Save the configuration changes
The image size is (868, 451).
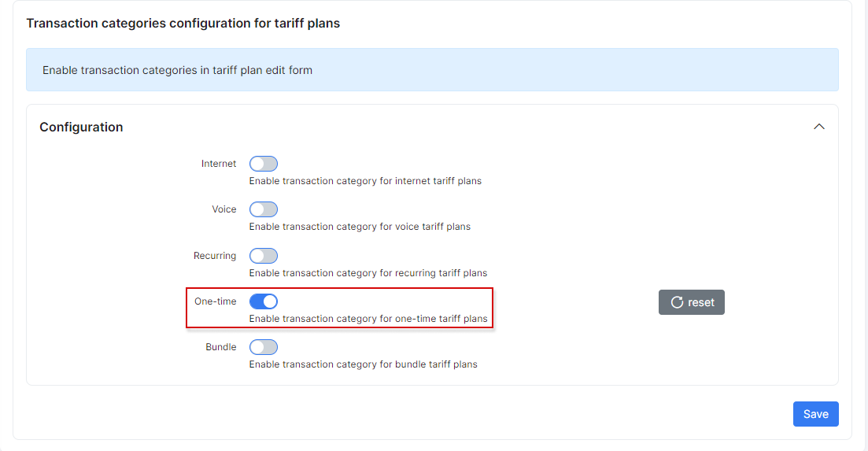click(815, 414)
